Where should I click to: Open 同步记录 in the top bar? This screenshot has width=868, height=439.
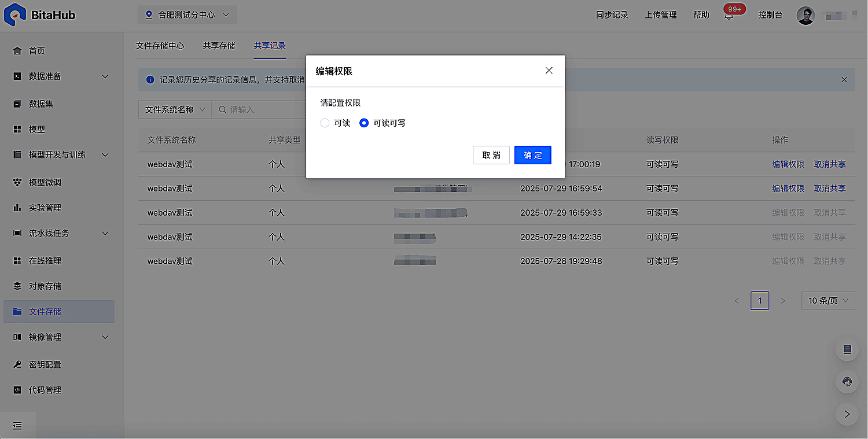coord(612,15)
